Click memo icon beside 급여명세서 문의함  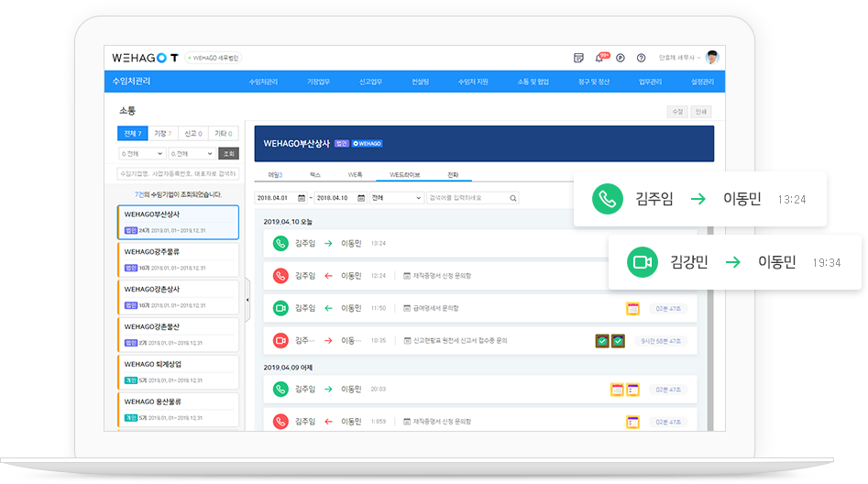point(407,308)
